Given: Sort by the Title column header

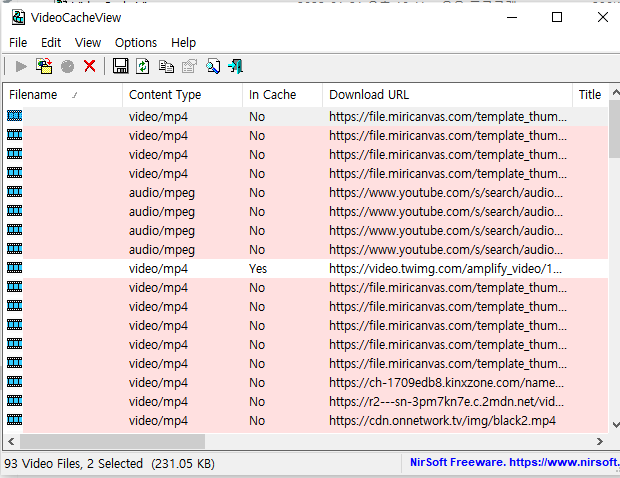Looking at the screenshot, I should click(x=590, y=95).
